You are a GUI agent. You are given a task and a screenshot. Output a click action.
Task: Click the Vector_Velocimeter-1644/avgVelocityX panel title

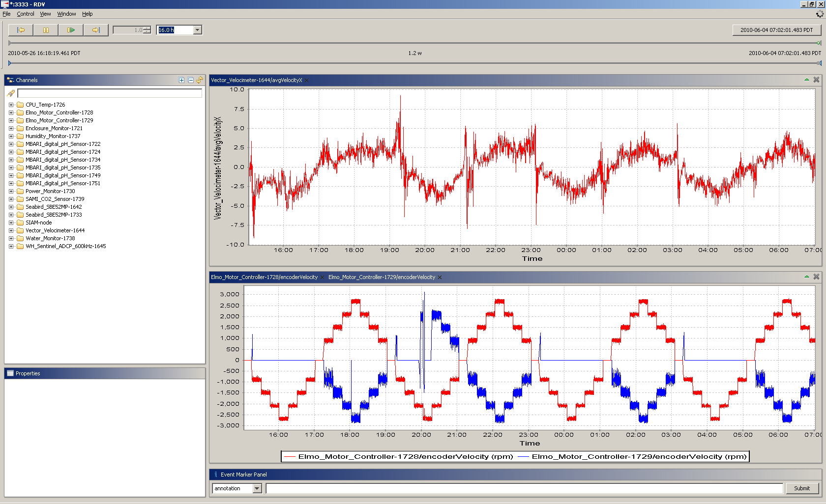tap(256, 80)
